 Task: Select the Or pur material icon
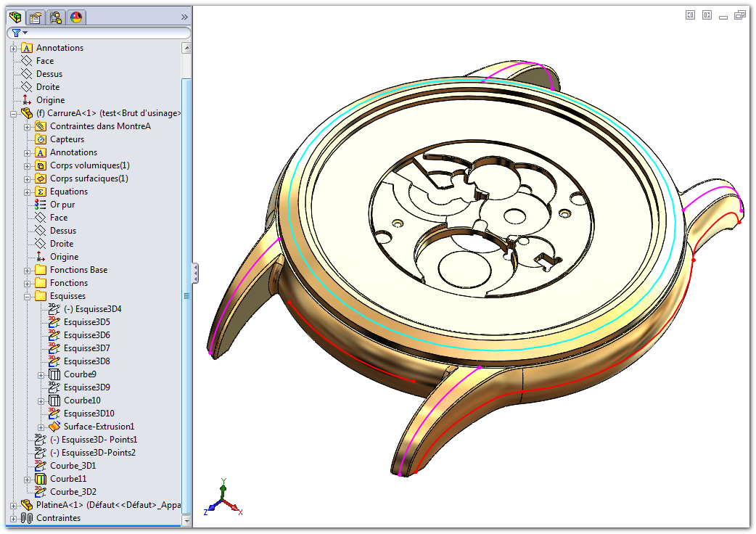(x=41, y=205)
